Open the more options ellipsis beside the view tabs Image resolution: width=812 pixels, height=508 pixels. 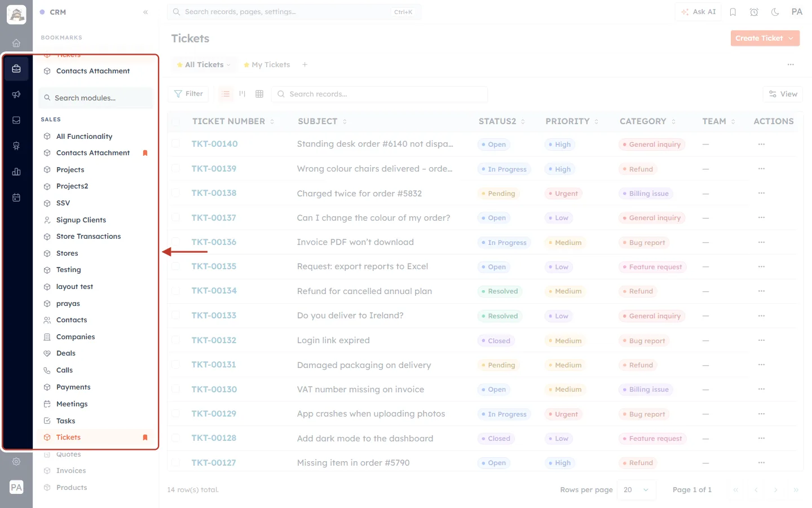(791, 64)
